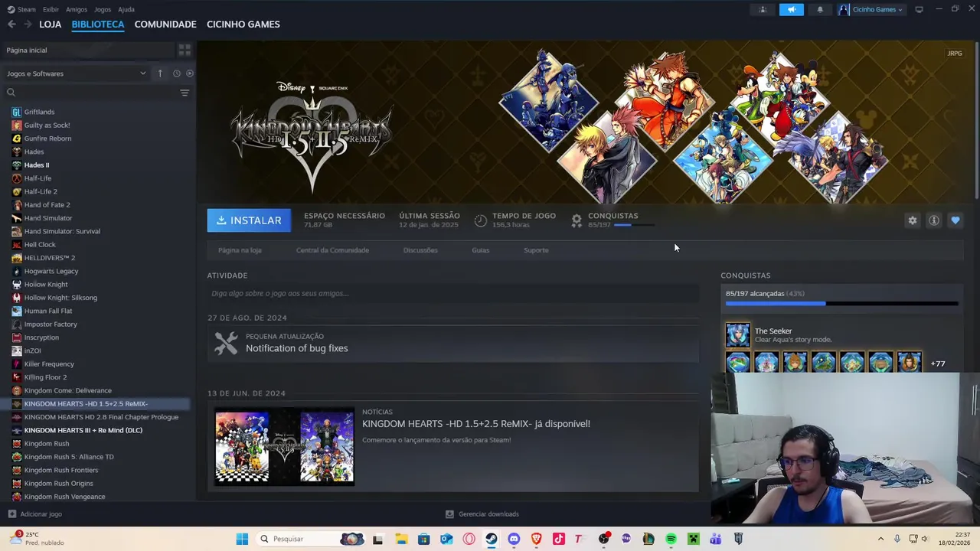Select Hades II in the game list
The height and width of the screenshot is (551, 980).
point(37,165)
